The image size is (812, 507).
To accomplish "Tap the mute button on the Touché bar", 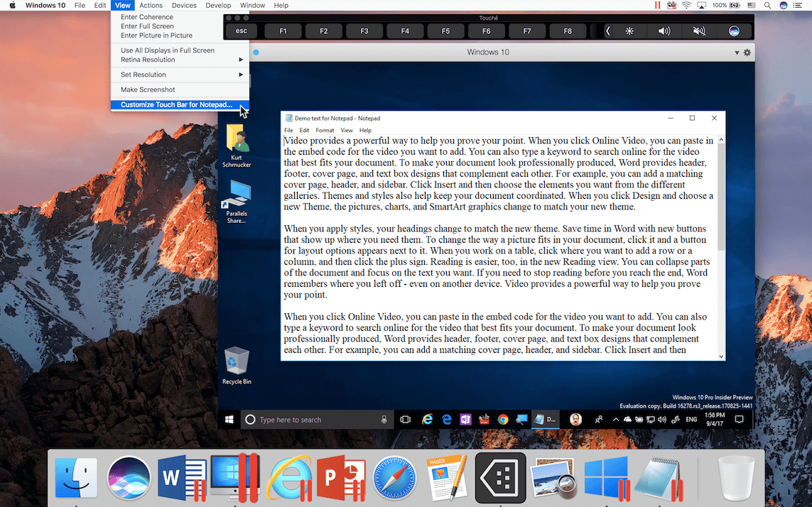I will 699,31.
